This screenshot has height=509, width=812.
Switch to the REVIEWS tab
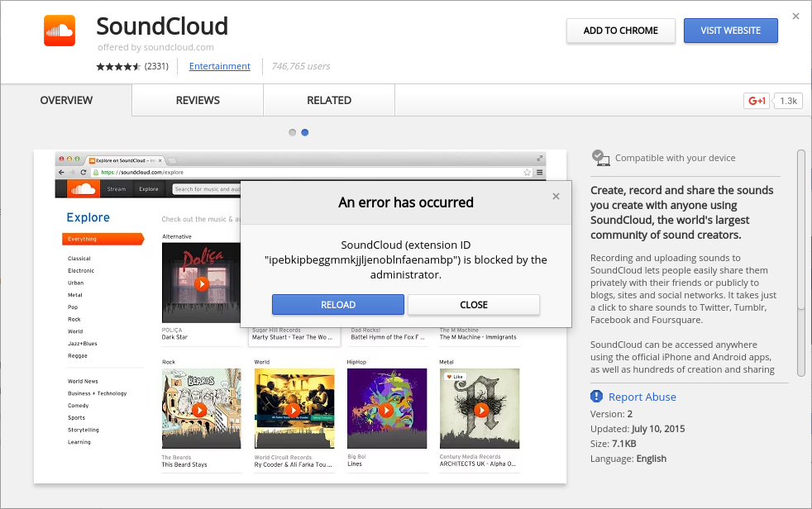[198, 100]
